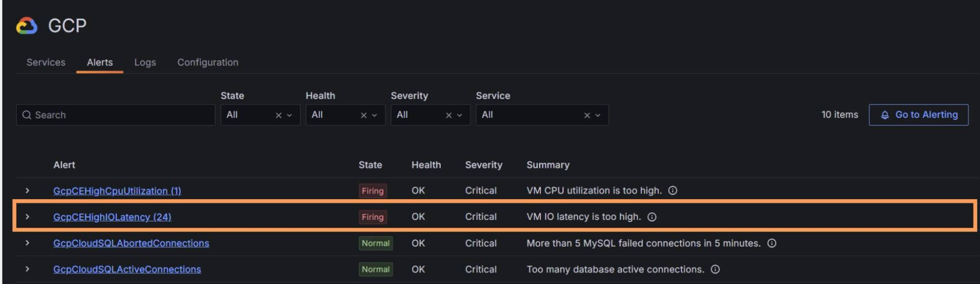Open the Service filter dropdown
Image resolution: width=980 pixels, height=284 pixels.
click(x=598, y=115)
